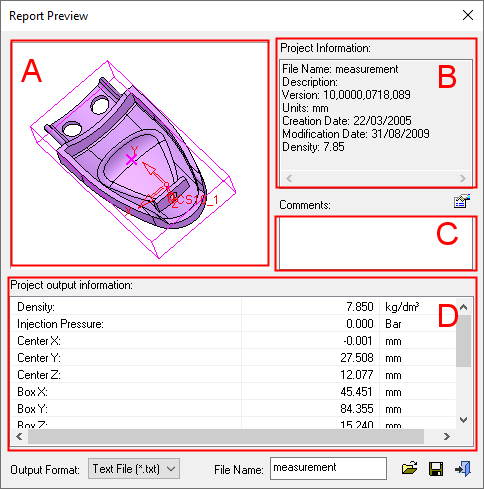Select the Injection Pressure row
Viewport: 484px width, 489px height.
click(x=233, y=324)
